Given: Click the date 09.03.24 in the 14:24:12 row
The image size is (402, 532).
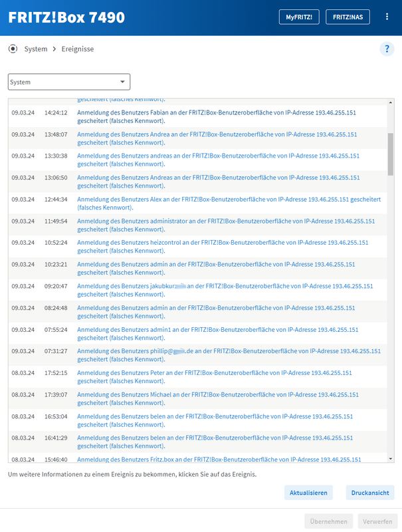Looking at the screenshot, I should (23, 112).
